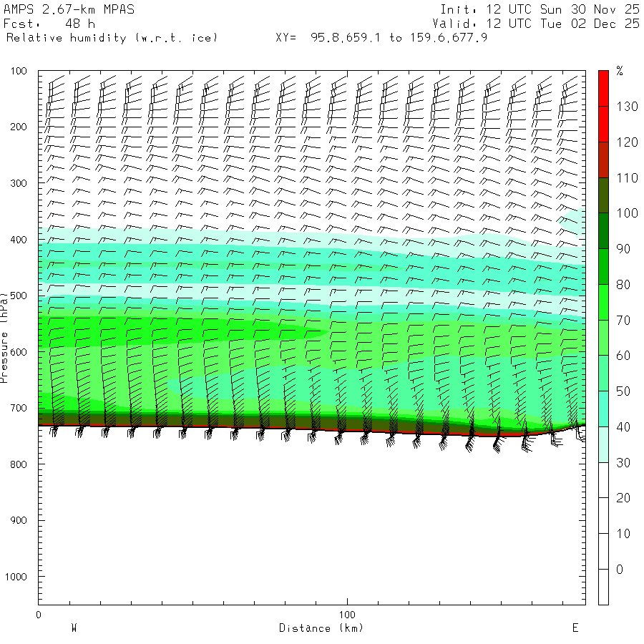
Task: Click the 900 hPa pressure axis label
Action: click(x=19, y=520)
